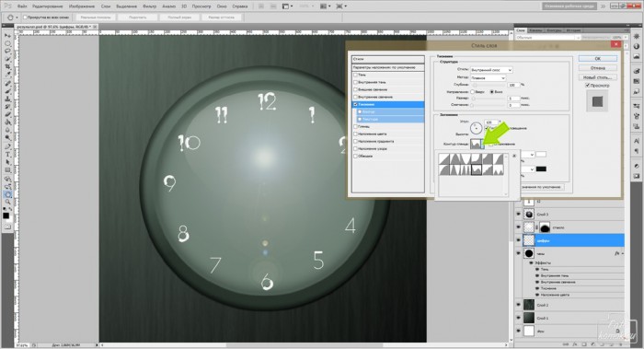The height and width of the screenshot is (349, 644).
Task: Uncheck the Тиснение effect checkbox
Action: click(x=356, y=104)
